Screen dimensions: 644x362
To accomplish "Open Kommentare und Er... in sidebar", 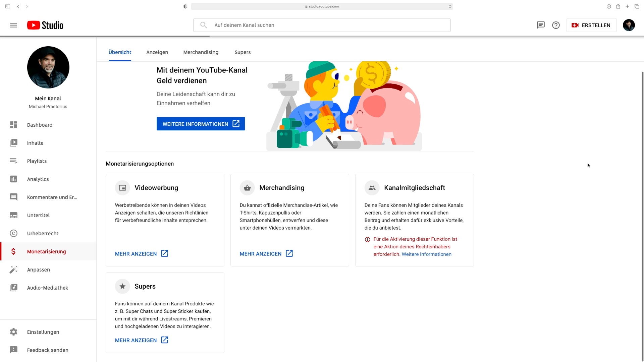I will 48,197.
